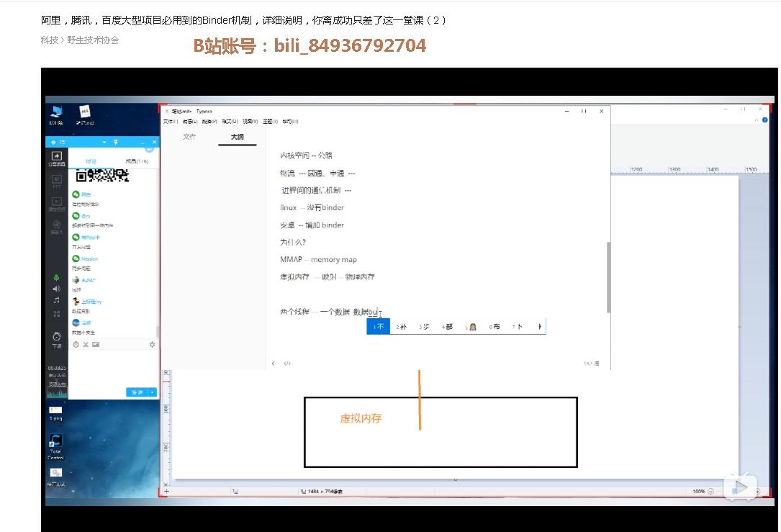Mute the microphone in the streaming sidebar
Viewport: 781px width, 532px height.
pos(56,277)
